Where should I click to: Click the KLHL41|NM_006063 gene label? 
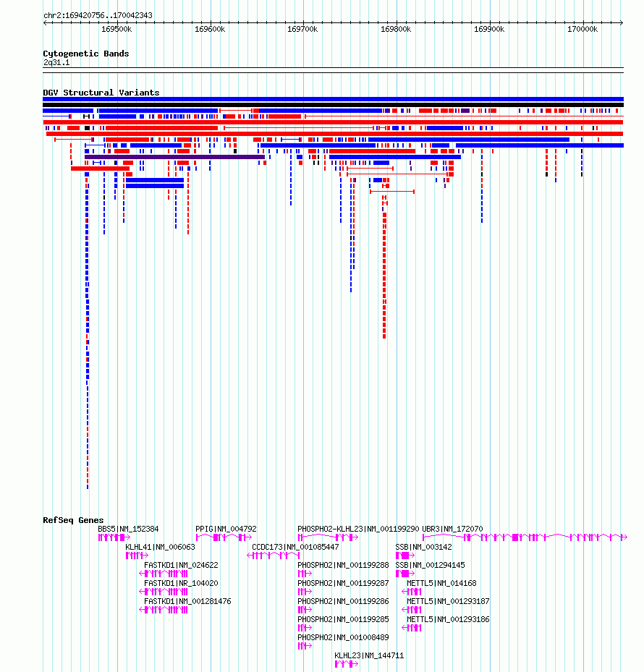(x=160, y=548)
